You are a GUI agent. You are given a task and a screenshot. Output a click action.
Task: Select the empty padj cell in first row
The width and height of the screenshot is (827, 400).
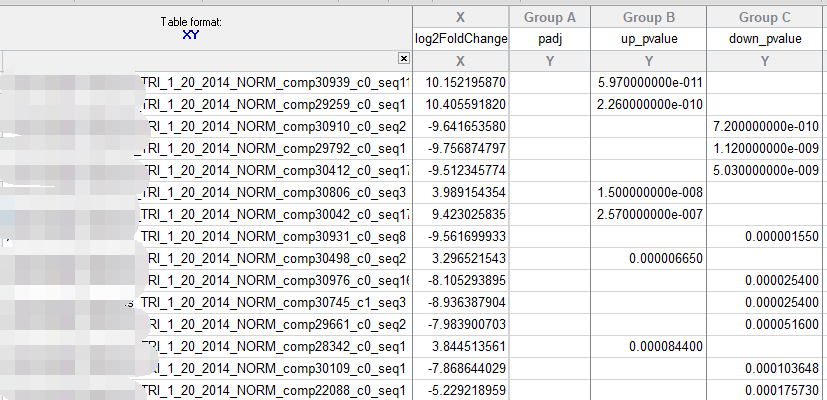[x=549, y=82]
